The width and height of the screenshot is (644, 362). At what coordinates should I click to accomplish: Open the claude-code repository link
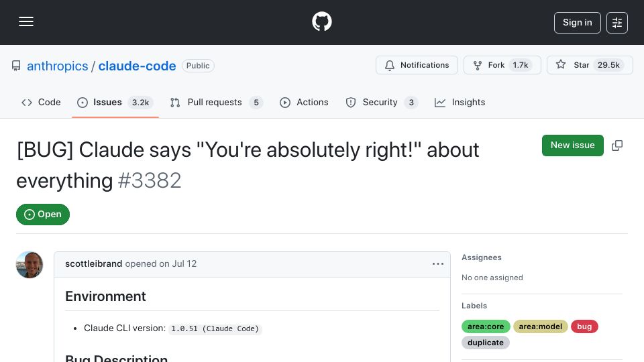click(x=137, y=66)
